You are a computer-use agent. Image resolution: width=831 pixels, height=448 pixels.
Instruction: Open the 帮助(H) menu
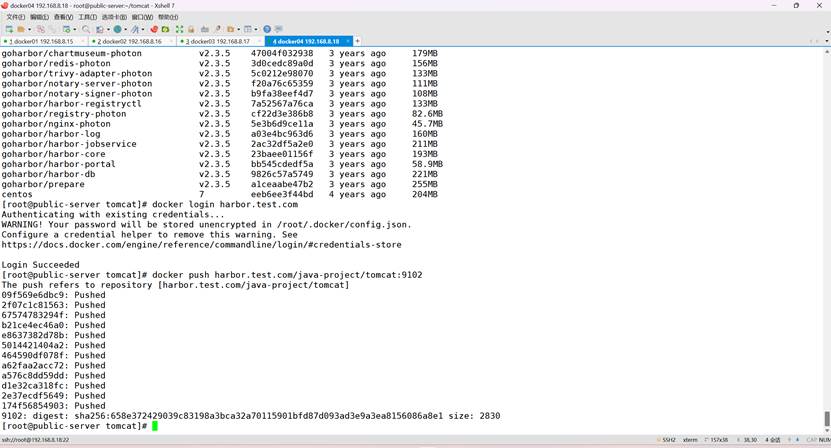168,17
